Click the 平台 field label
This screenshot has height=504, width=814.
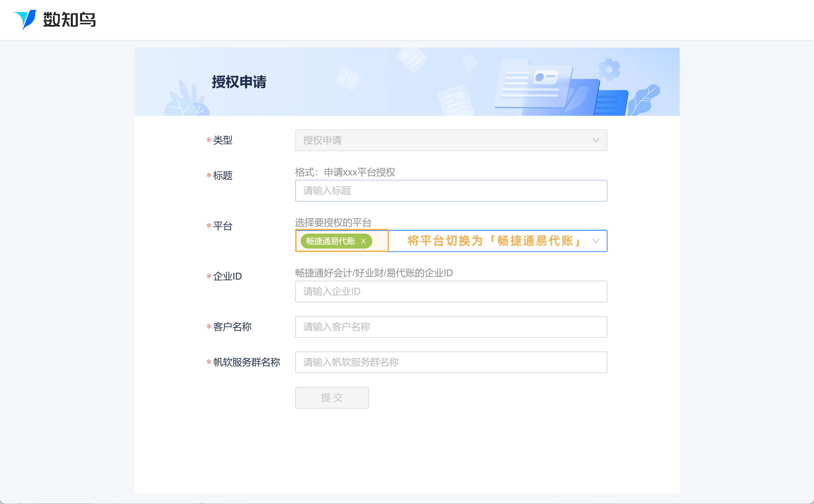pos(223,226)
